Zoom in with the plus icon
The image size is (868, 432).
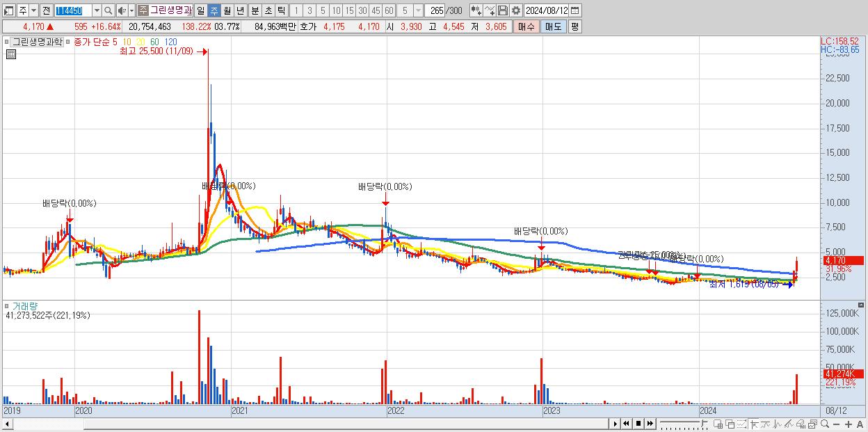click(x=849, y=424)
